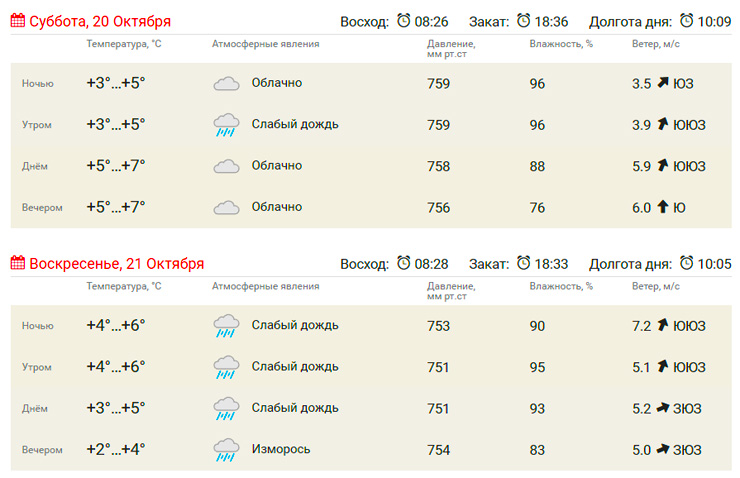
Task: Click the day length clock icon next to 10:05
Action: tap(687, 263)
